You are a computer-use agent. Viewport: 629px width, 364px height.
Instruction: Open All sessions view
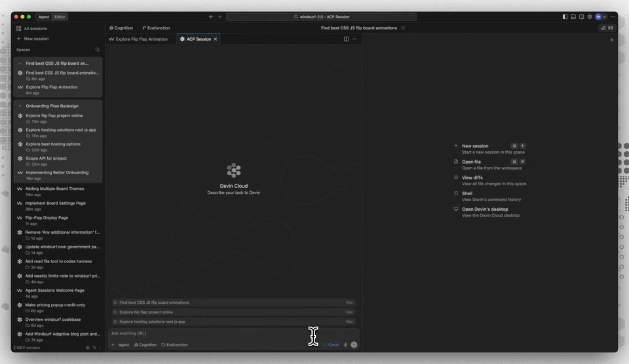[31, 28]
